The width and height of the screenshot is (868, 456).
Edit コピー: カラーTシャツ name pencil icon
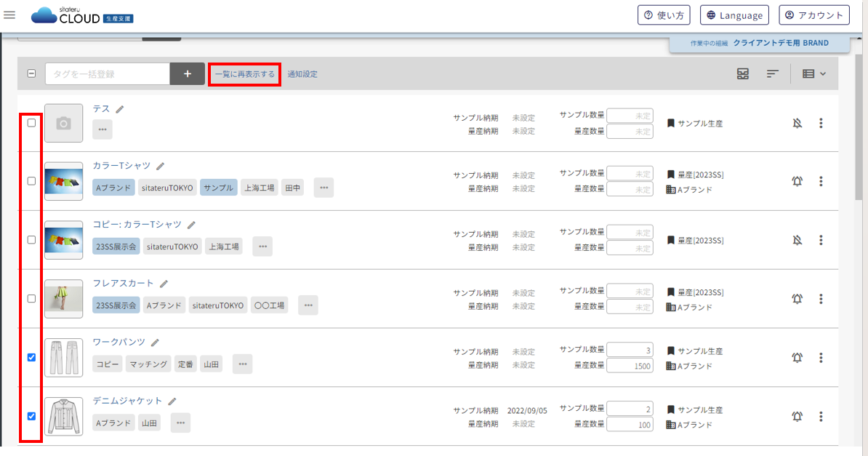pyautogui.click(x=191, y=225)
